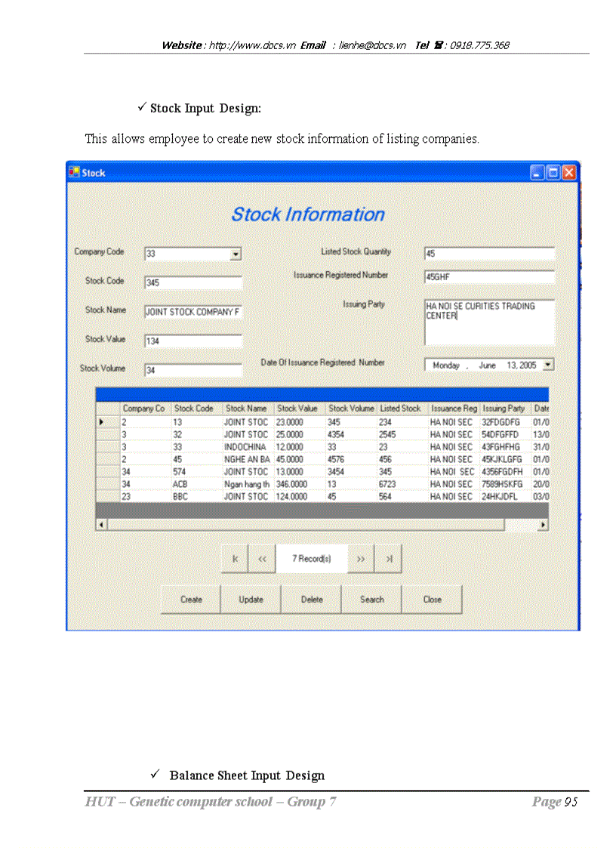Click the left arrow of the grid scrollbar
The width and height of the screenshot is (616, 848).
(x=100, y=523)
